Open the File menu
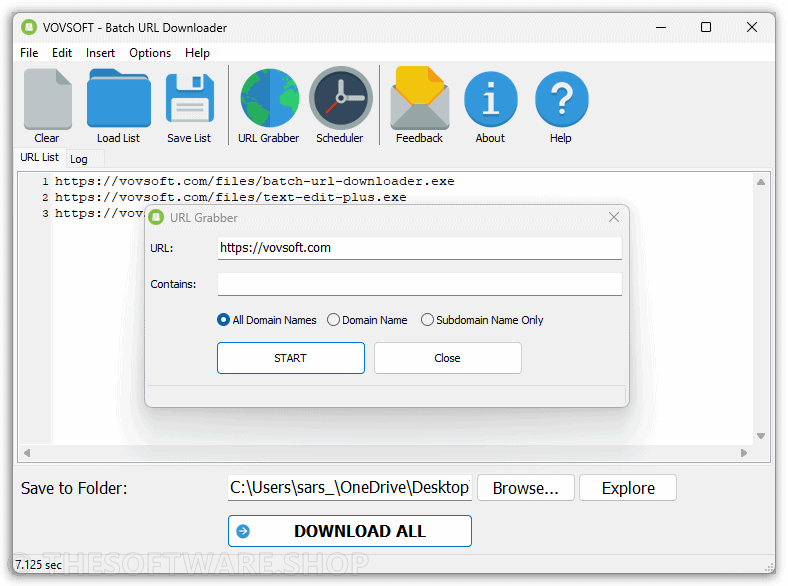The width and height of the screenshot is (788, 586). (x=29, y=53)
